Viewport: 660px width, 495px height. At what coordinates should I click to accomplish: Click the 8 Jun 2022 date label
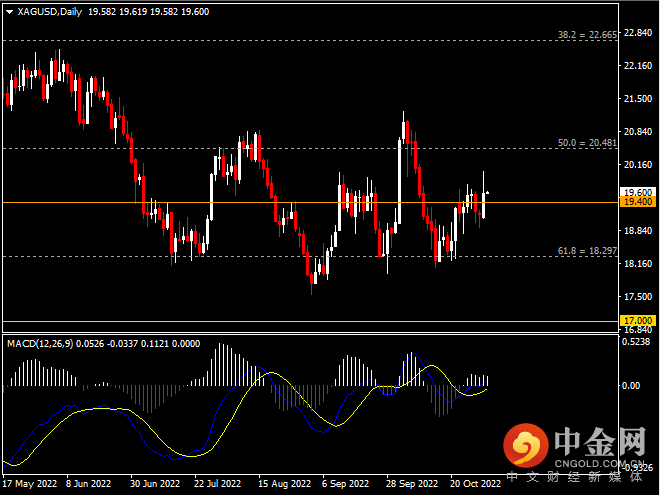[88, 483]
